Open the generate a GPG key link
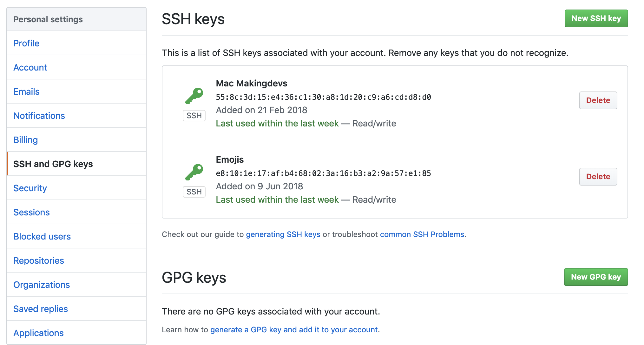 coord(294,330)
